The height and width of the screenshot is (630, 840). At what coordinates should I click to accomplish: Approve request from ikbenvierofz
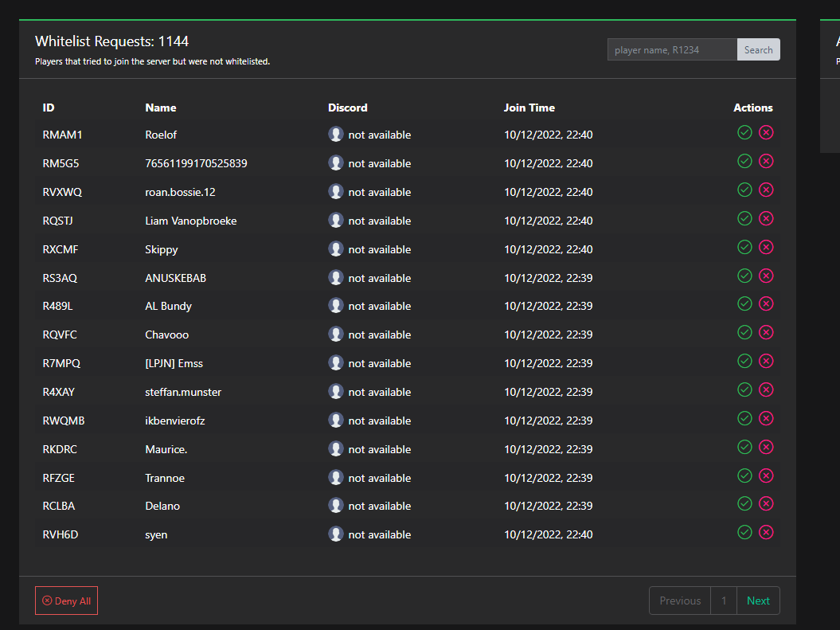744,418
